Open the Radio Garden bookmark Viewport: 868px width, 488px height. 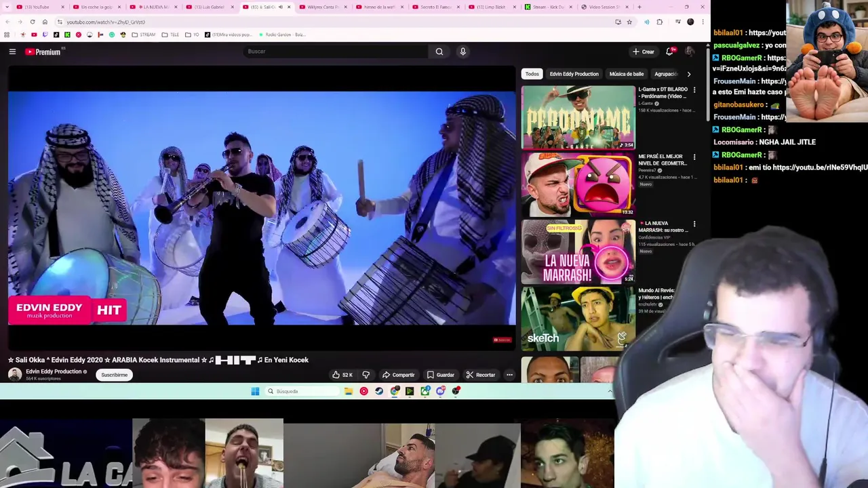pos(282,35)
